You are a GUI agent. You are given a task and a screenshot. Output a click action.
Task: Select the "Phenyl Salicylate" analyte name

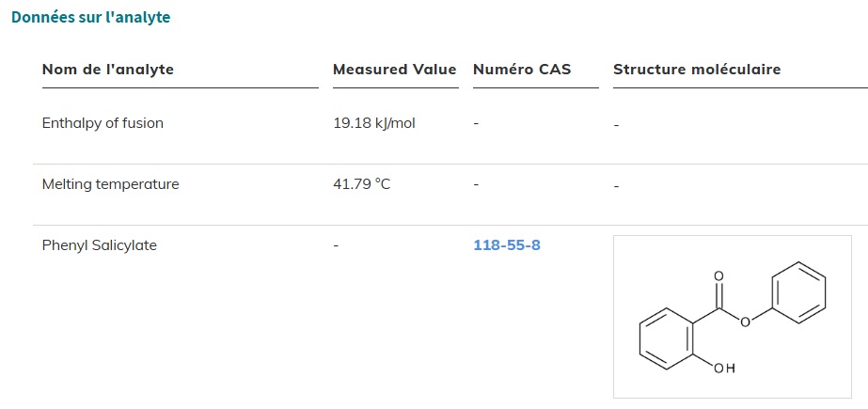coord(100,245)
